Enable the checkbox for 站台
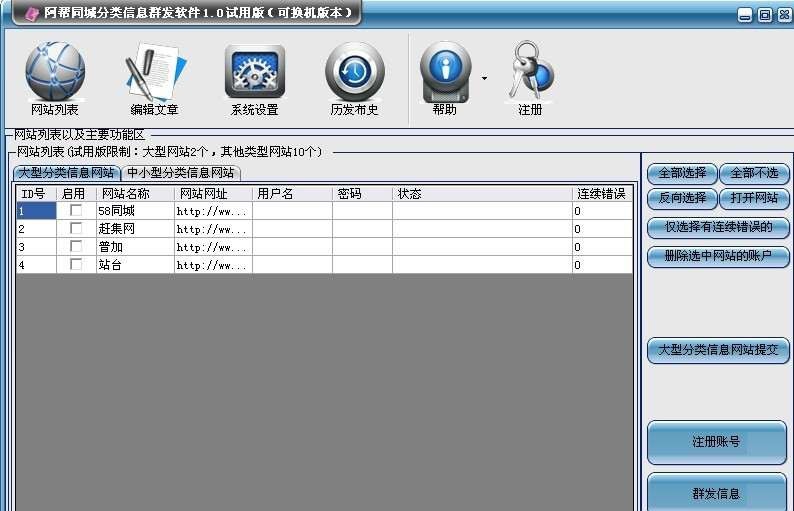Screen dimensions: 794x511 coord(76,264)
